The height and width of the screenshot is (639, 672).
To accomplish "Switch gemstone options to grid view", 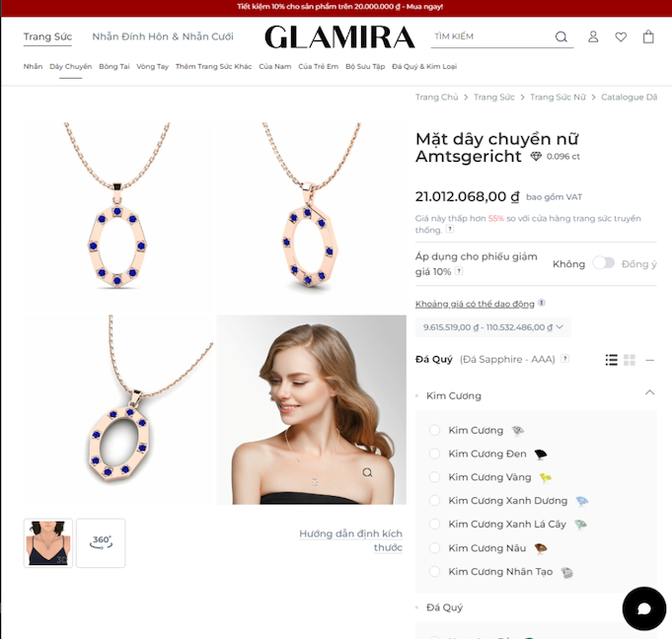I will click(630, 360).
